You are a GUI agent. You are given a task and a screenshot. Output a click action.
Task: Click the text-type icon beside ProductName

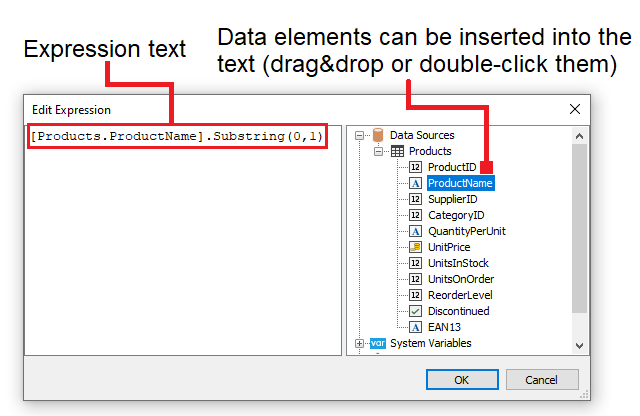pyautogui.click(x=416, y=183)
